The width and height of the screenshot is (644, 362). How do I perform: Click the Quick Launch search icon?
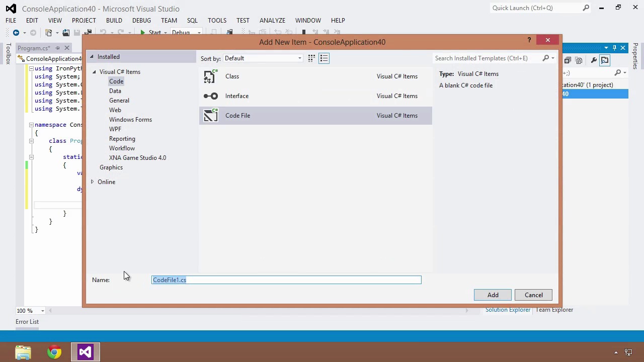tap(586, 8)
